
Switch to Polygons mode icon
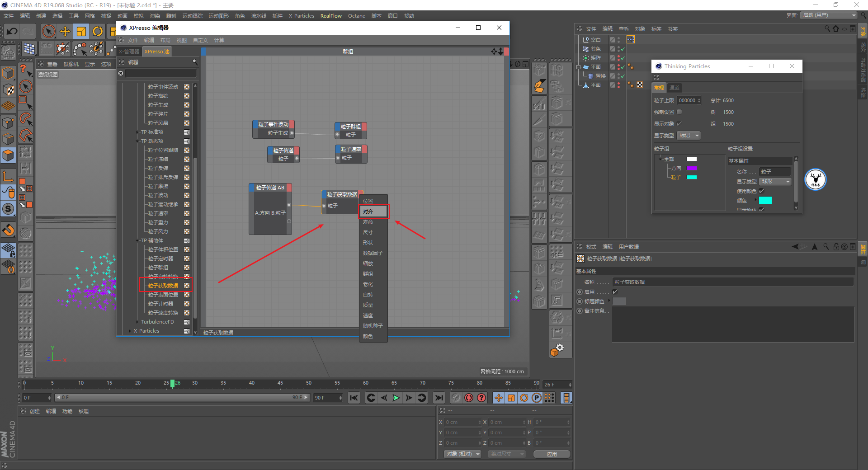[9, 155]
